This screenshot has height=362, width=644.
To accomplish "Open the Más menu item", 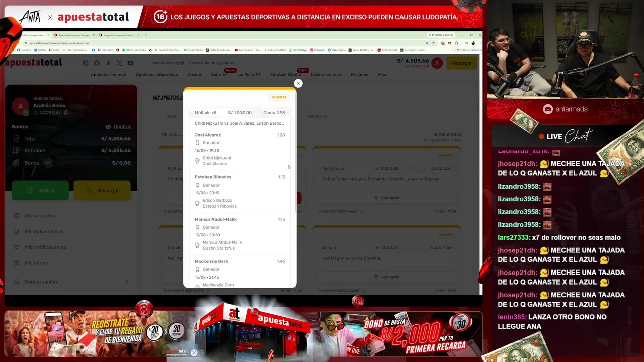I will (382, 75).
